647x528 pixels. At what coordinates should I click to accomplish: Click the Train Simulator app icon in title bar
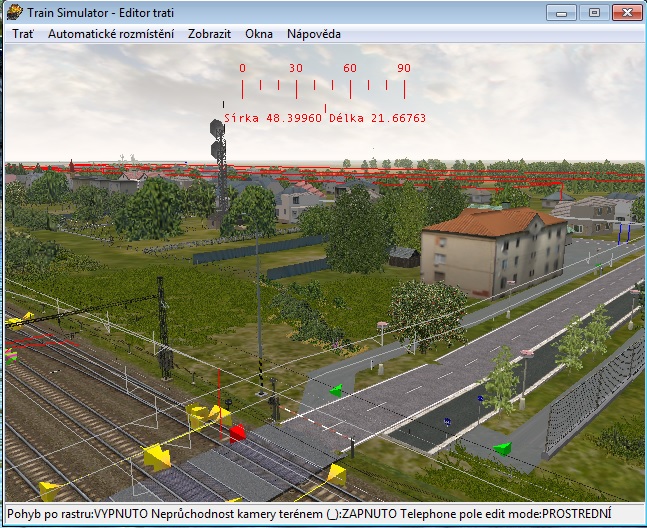14,12
